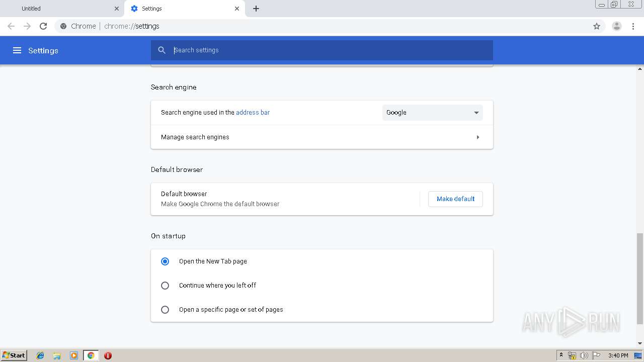Switch to the Untitled tab
This screenshot has width=644, height=362.
tap(63, 9)
